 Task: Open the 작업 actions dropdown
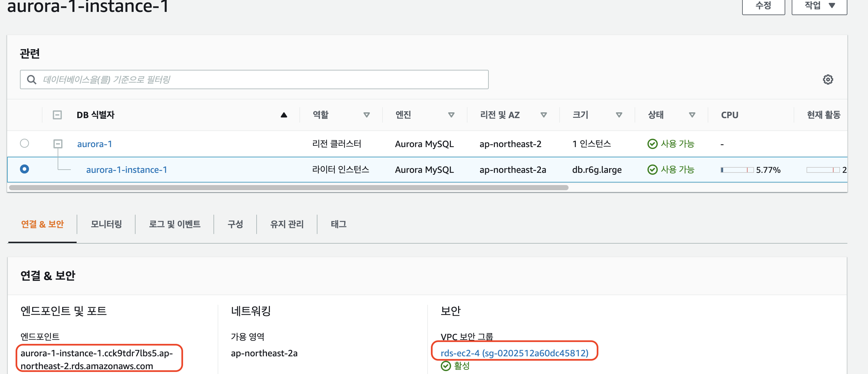(x=819, y=6)
